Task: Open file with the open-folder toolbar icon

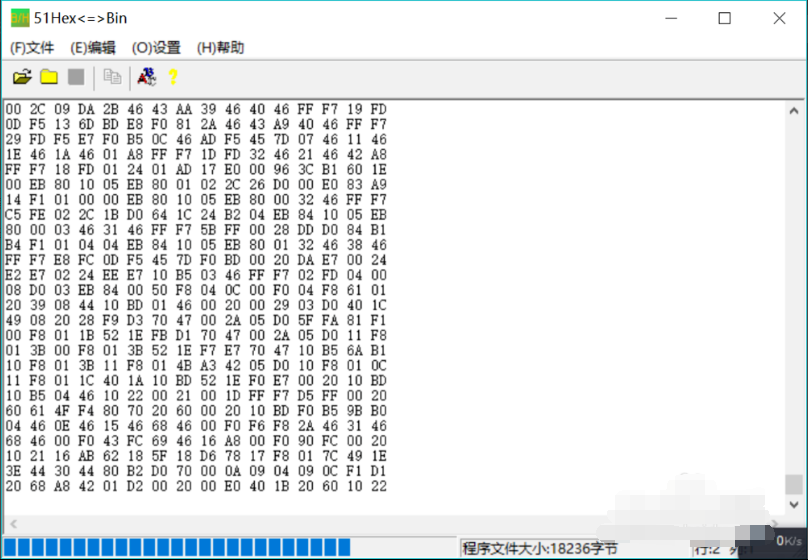Action: pyautogui.click(x=22, y=77)
